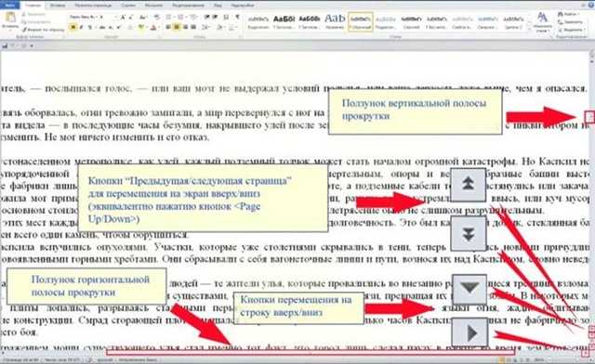The height and width of the screenshot is (364, 595).
Task: Click the Find (Найти) binoculars icon
Action: (561, 15)
